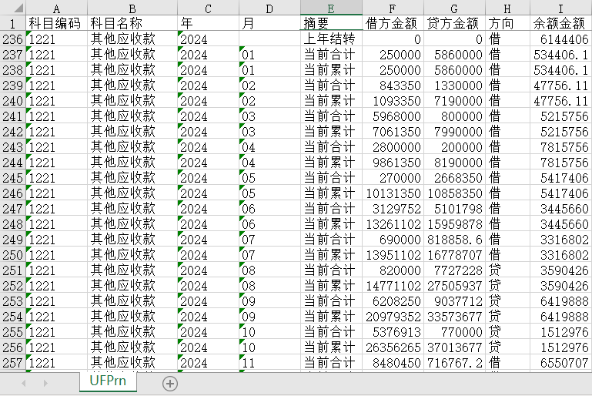Select debit cell 5376913 in row 255
592x396 pixels.
tap(393, 332)
